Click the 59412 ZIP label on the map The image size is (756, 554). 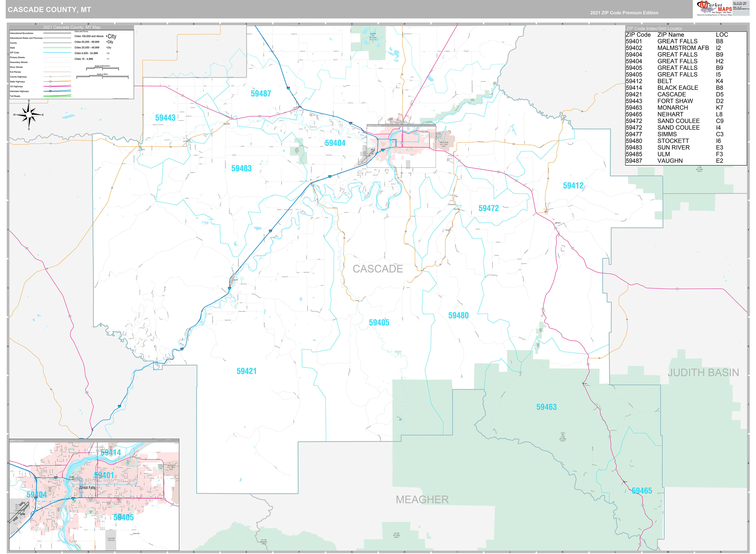[x=573, y=185]
